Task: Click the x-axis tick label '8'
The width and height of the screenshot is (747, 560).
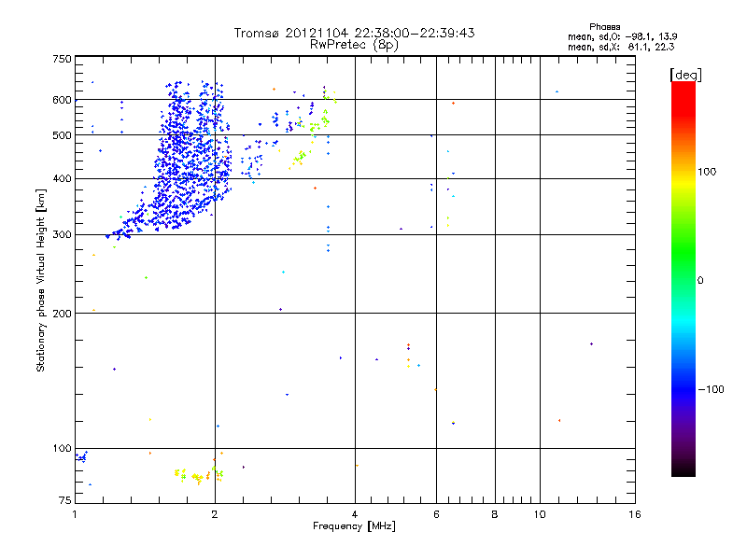Action: pyautogui.click(x=495, y=514)
